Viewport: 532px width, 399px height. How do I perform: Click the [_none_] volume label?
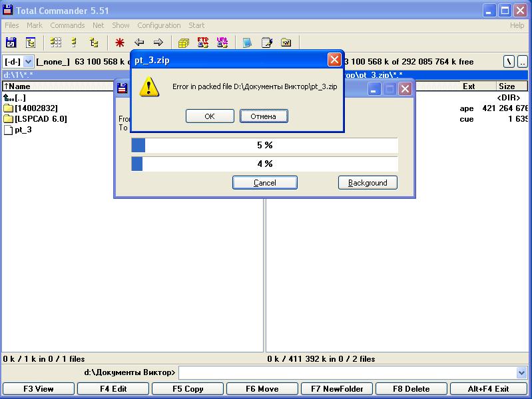pyautogui.click(x=53, y=62)
